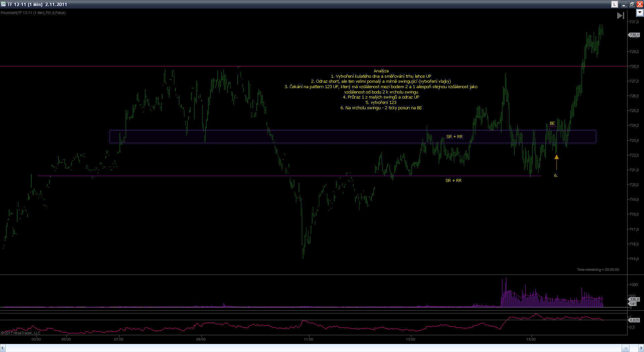Select the lower SR + RR label under line

tap(453, 181)
